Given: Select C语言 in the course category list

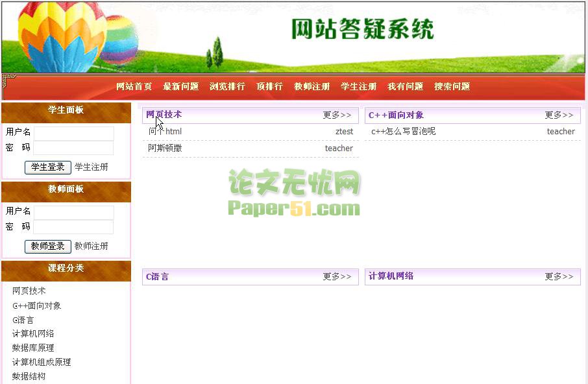Looking at the screenshot, I should 23,320.
